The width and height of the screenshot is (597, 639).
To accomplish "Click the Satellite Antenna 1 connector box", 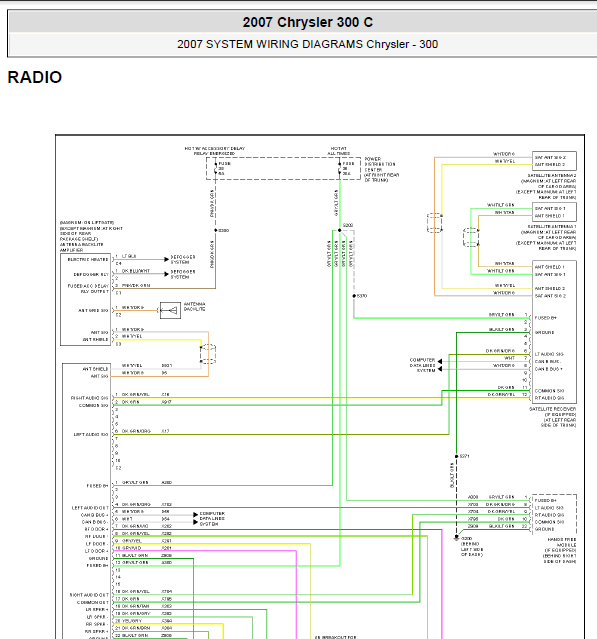I will coord(554,212).
